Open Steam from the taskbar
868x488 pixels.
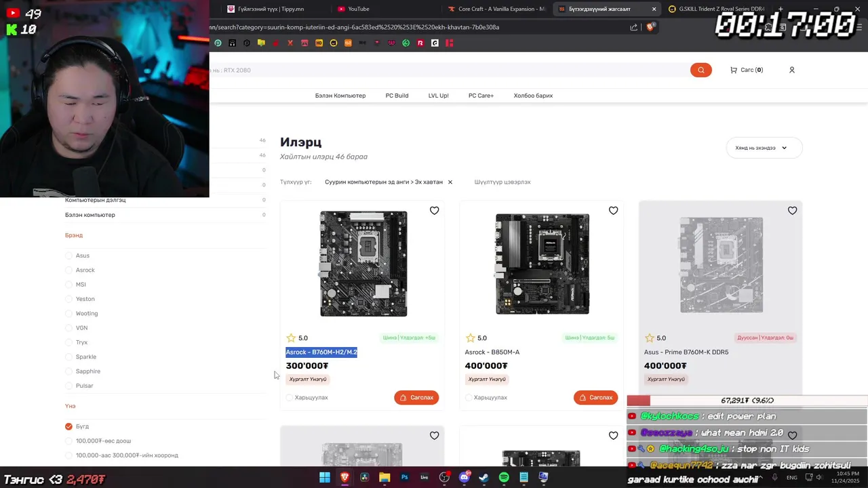pyautogui.click(x=484, y=477)
